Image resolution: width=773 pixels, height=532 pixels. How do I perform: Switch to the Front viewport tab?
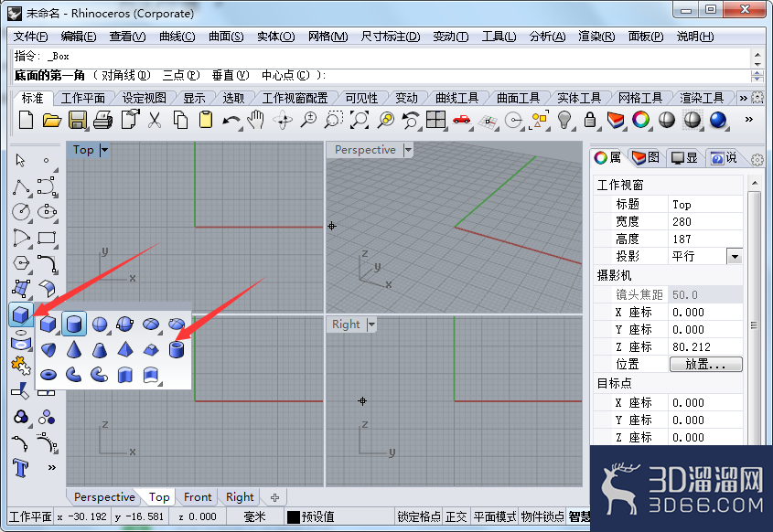(198, 497)
